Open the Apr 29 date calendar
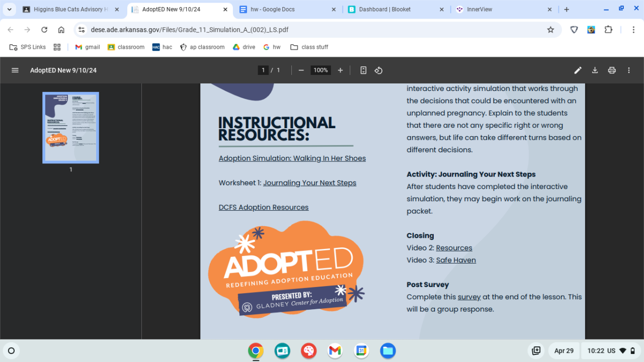Screen dimensions: 644x362 (563, 351)
